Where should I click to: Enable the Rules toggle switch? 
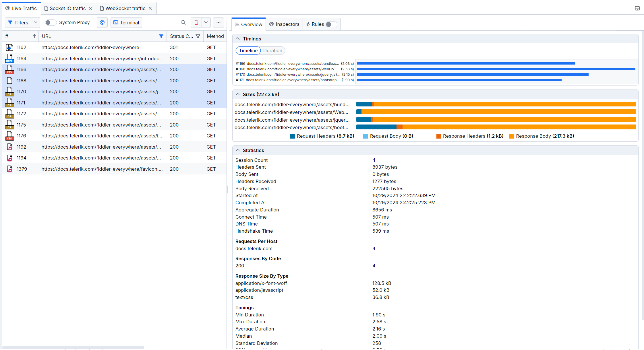pos(331,24)
